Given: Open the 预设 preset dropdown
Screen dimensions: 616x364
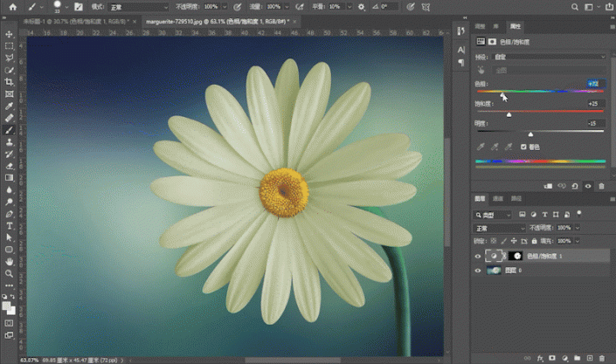Looking at the screenshot, I should tap(552, 57).
